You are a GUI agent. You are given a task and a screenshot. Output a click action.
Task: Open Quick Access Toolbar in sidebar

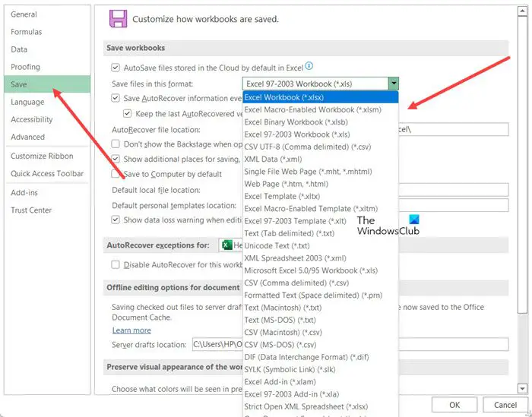click(47, 174)
